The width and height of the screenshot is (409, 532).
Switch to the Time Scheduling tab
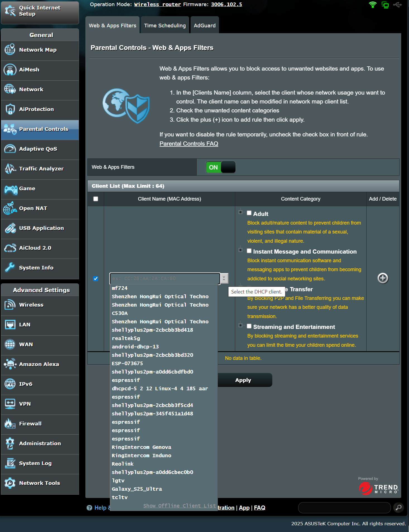pos(165,25)
